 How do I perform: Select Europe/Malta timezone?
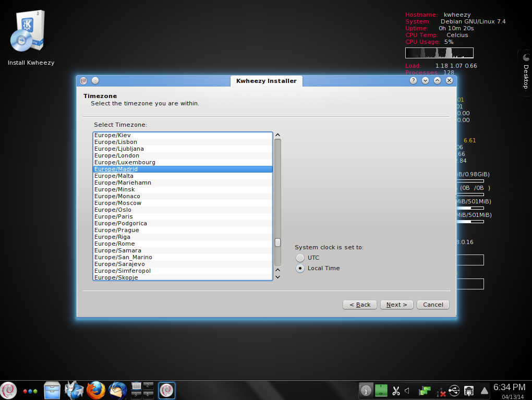[x=183, y=176]
